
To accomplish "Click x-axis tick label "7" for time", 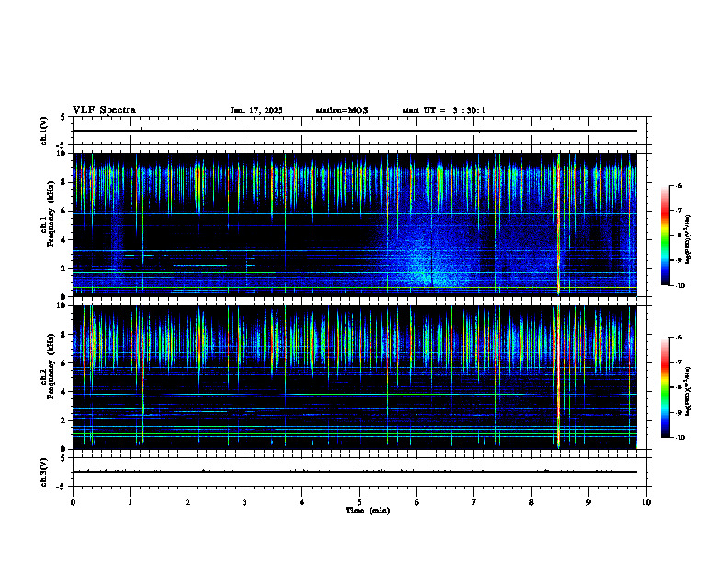I will tap(474, 502).
